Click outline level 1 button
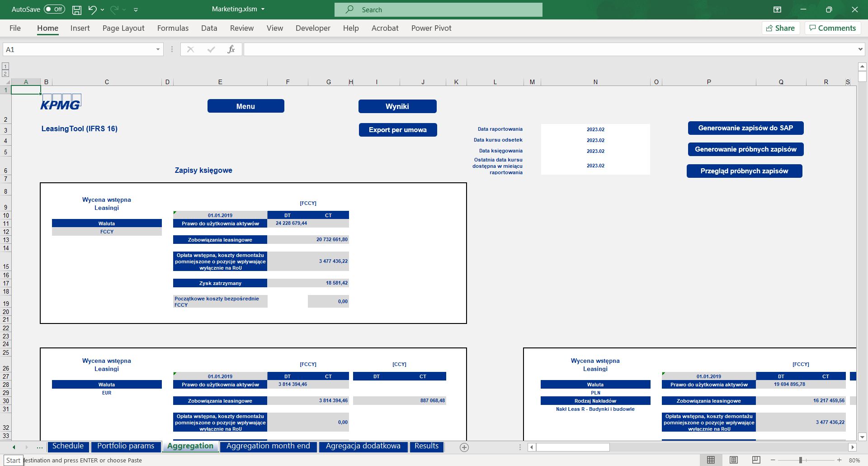Image resolution: width=868 pixels, height=466 pixels. pyautogui.click(x=5, y=66)
